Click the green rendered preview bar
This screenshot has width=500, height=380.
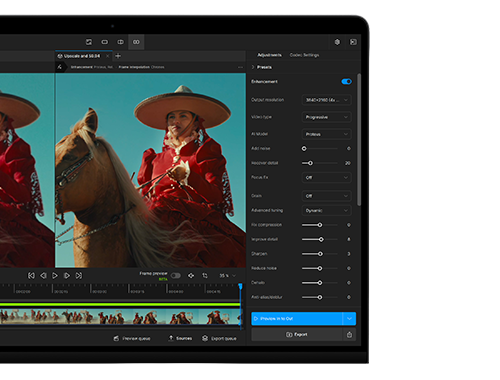(120, 304)
